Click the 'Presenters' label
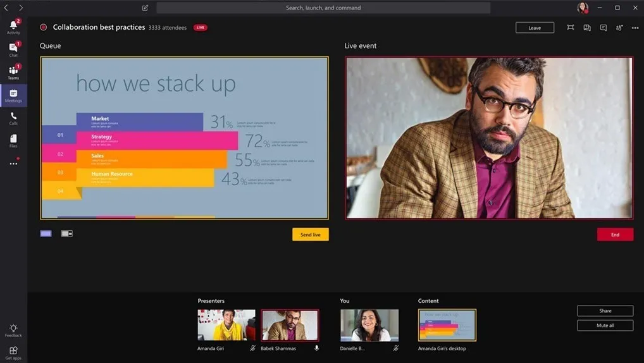This screenshot has width=644, height=363. [211, 300]
